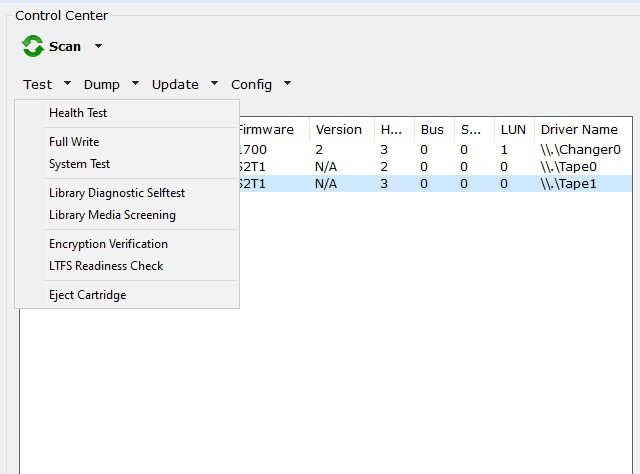640x474 pixels.
Task: Click the LUN column header
Action: (514, 129)
